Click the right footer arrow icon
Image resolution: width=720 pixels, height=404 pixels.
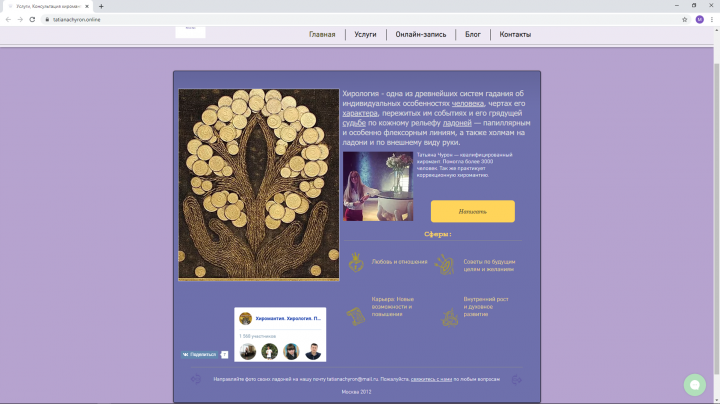click(x=517, y=380)
